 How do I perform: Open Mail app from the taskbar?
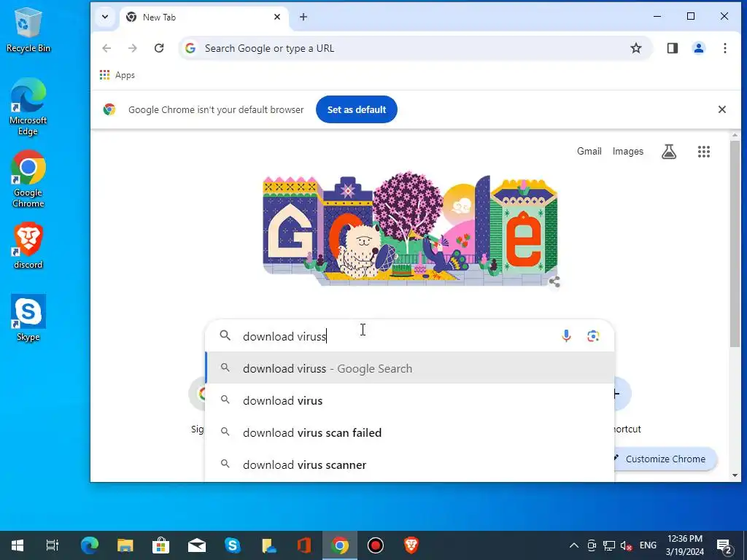click(196, 545)
